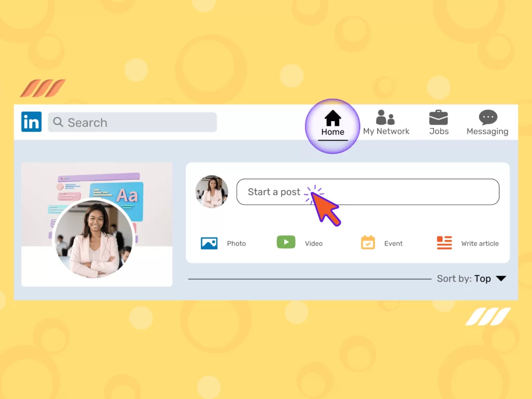Open the Sort by dropdown arrow
The width and height of the screenshot is (532, 399).
tap(501, 278)
